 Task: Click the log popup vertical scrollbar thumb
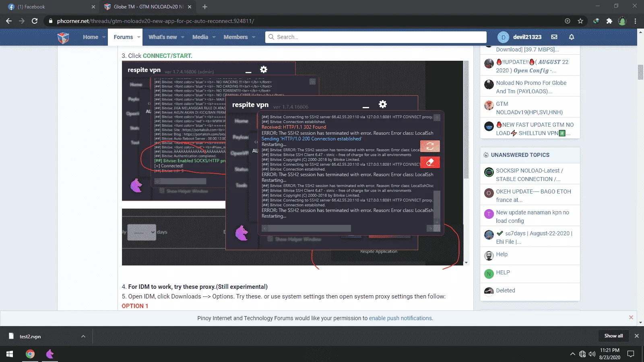[x=437, y=204]
